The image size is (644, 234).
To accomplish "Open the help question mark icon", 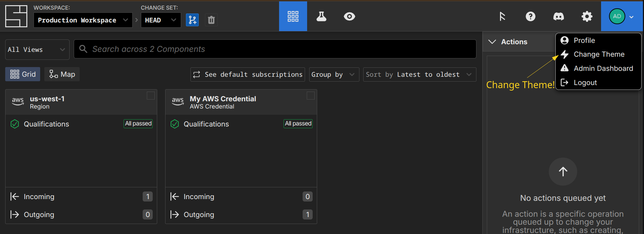I will (x=530, y=16).
